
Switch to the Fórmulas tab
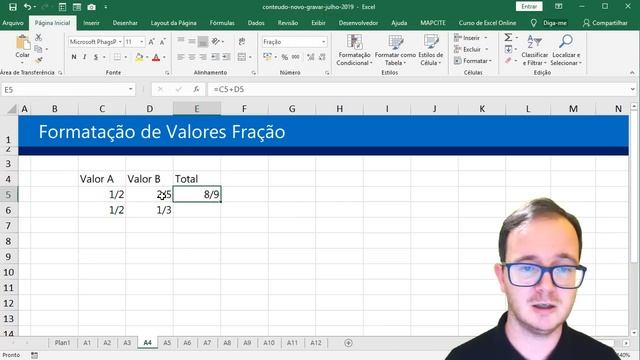[x=222, y=23]
